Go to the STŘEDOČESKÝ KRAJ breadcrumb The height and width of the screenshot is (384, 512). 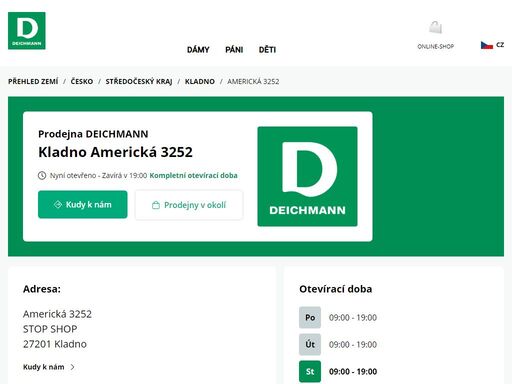[x=139, y=81]
